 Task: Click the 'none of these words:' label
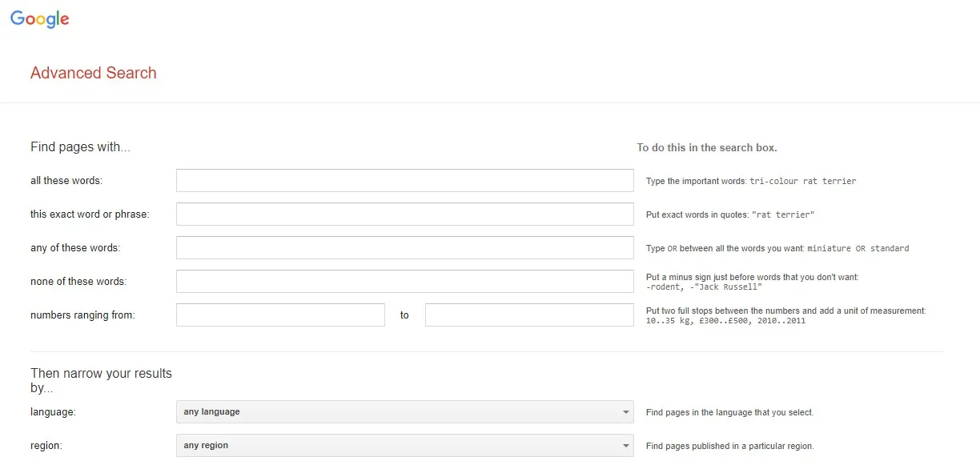point(78,282)
